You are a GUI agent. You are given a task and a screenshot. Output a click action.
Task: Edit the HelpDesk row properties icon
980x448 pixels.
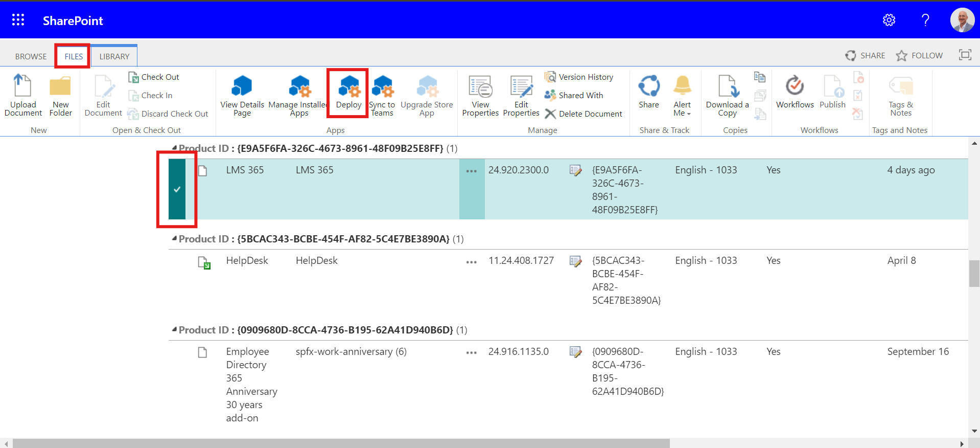575,261
